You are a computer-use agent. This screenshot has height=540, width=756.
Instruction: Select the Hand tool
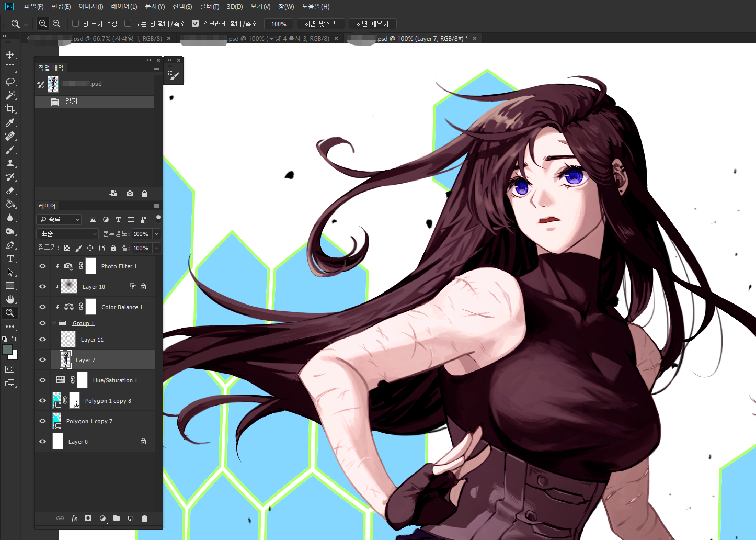tap(10, 299)
